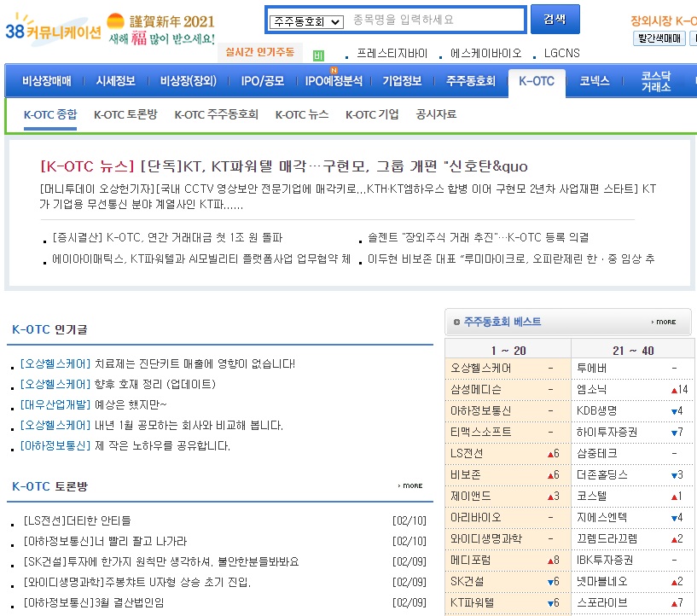Open the 기업정보 menu
Screen dimensions: 697x616
402,81
